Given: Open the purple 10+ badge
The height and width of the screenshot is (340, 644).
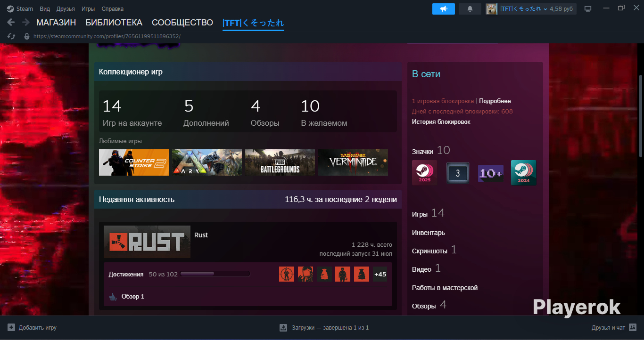Looking at the screenshot, I should tap(490, 173).
